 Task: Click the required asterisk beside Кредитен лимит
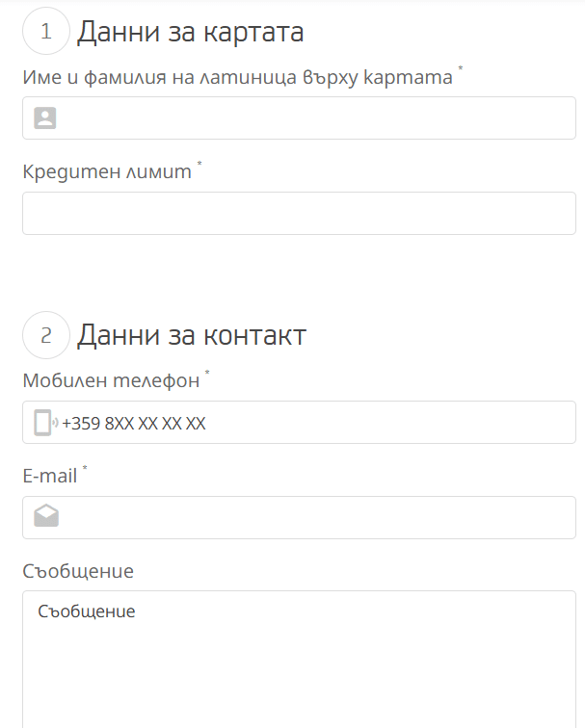200,166
